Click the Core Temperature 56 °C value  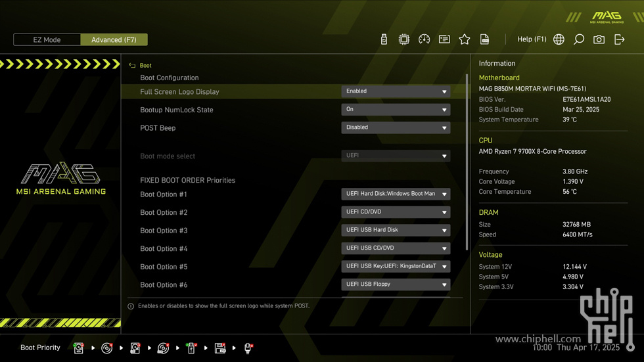pyautogui.click(x=570, y=192)
